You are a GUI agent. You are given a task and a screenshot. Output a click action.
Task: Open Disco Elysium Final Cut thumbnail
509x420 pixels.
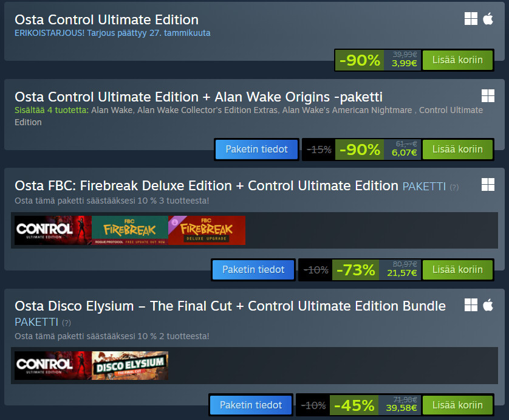pyautogui.click(x=129, y=366)
